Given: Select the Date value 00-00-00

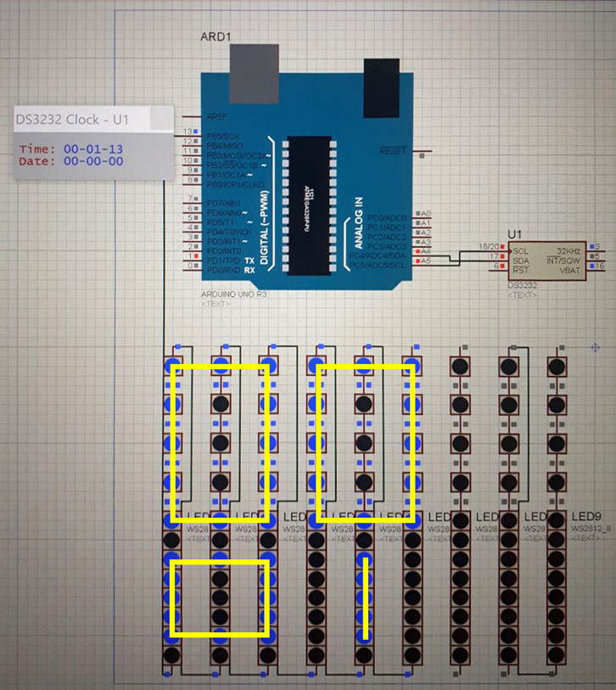Looking at the screenshot, I should (x=93, y=161).
